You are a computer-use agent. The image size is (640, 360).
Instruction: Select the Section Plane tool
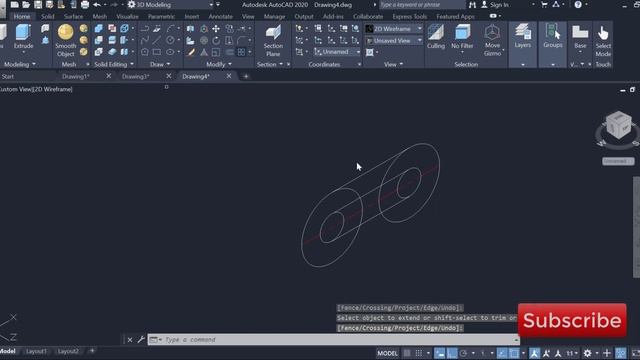[x=273, y=41]
